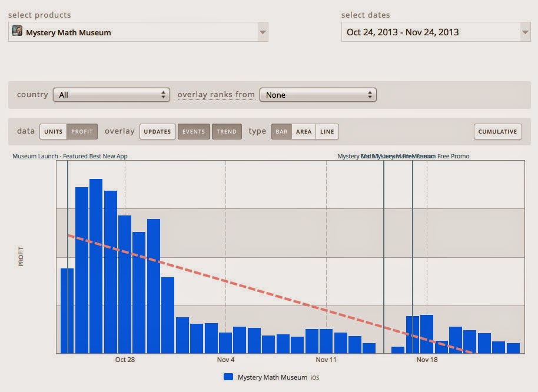Open the overlay ranks from None dropdown
The image size is (538, 392).
(318, 95)
